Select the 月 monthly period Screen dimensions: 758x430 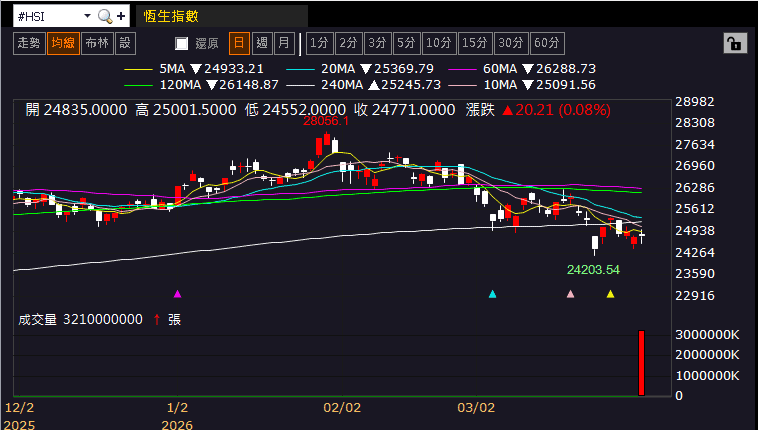284,43
